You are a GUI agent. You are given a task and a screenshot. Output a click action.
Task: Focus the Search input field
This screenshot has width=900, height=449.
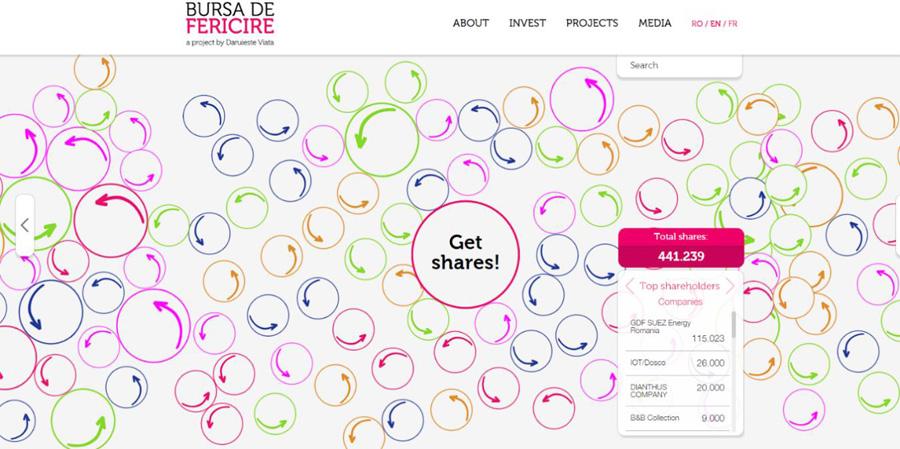click(x=680, y=65)
